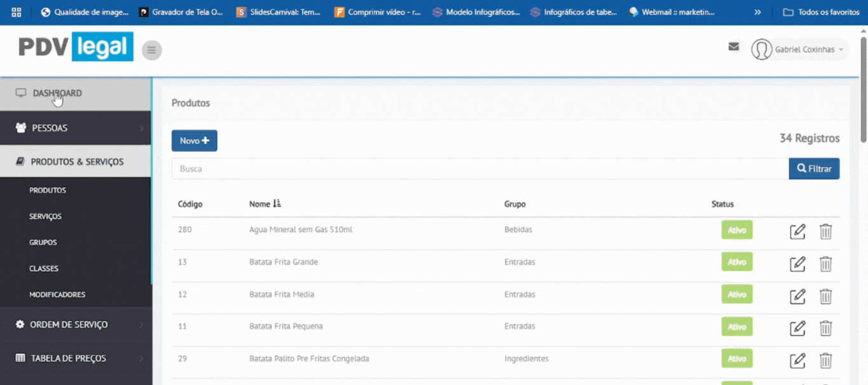Edit Agua Mineral sem Gas 510ml product
Viewport: 868px width, 385px height.
click(x=797, y=231)
